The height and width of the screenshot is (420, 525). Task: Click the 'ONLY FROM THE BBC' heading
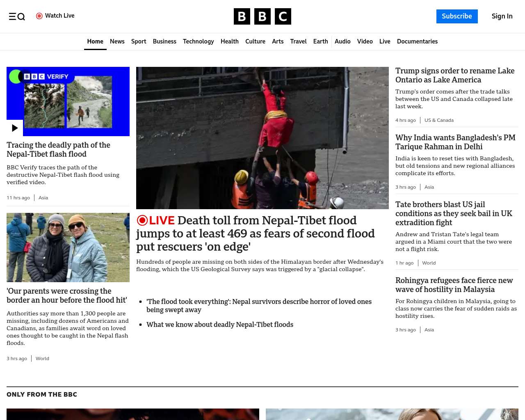pos(42,395)
